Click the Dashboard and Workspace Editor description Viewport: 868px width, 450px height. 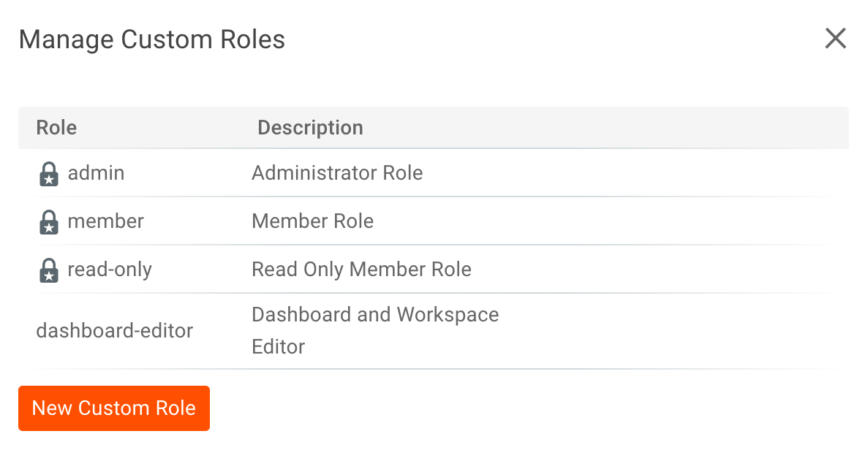click(x=375, y=330)
